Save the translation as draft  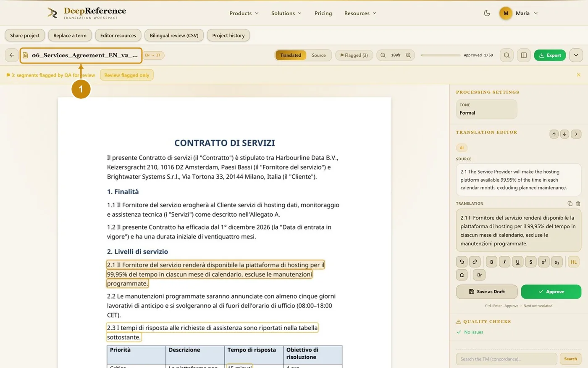pos(487,291)
